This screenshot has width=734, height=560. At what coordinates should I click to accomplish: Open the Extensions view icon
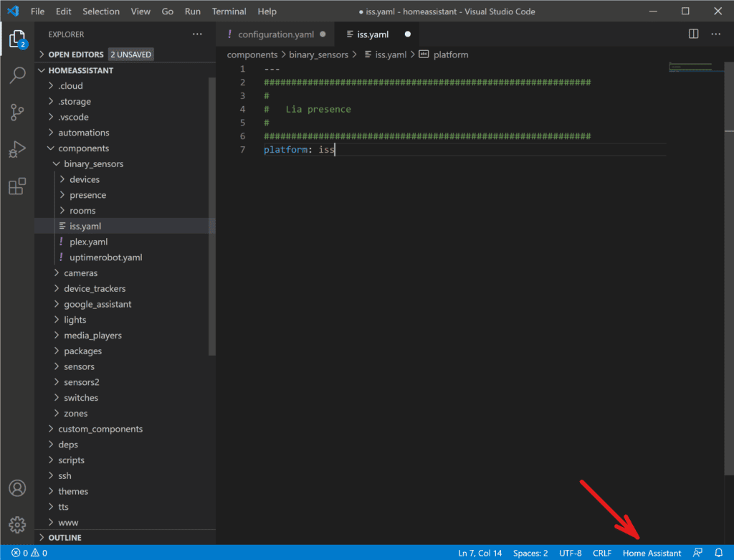17,186
